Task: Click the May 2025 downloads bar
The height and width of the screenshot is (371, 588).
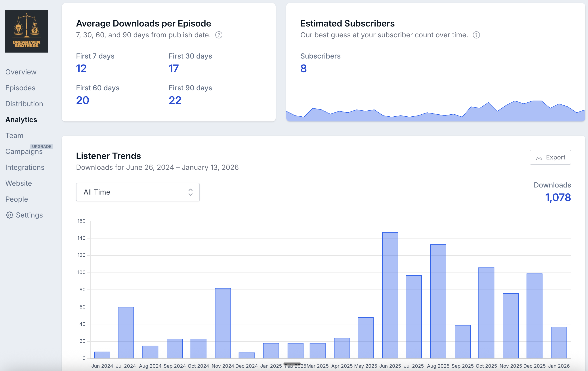Action: (366, 338)
